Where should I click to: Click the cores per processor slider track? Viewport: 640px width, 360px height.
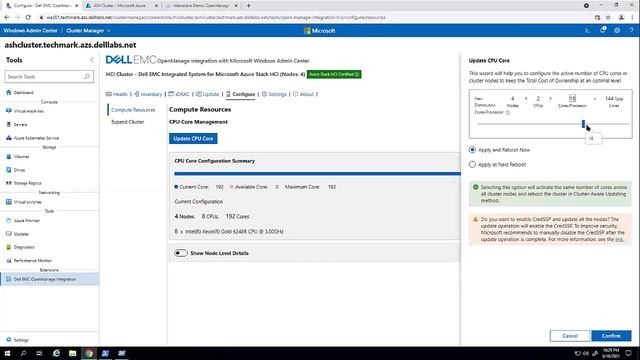point(553,124)
